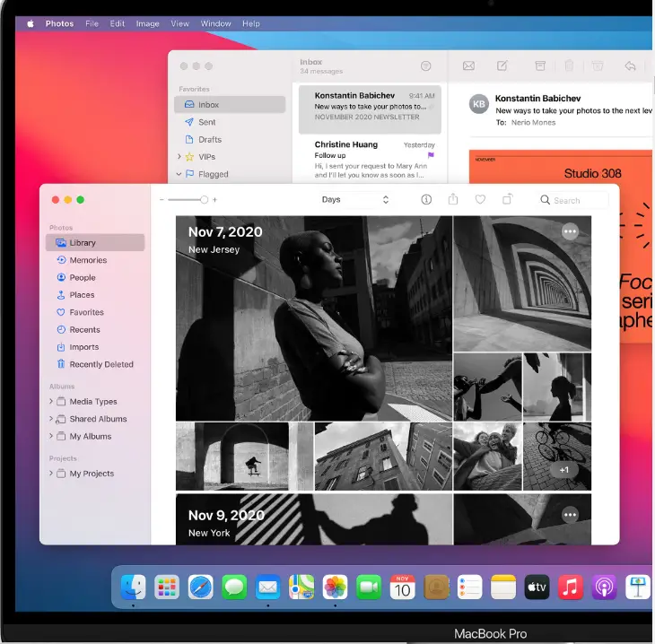Image resolution: width=655 pixels, height=644 pixels.
Task: Expand the Media Types album group
Action: (51, 401)
